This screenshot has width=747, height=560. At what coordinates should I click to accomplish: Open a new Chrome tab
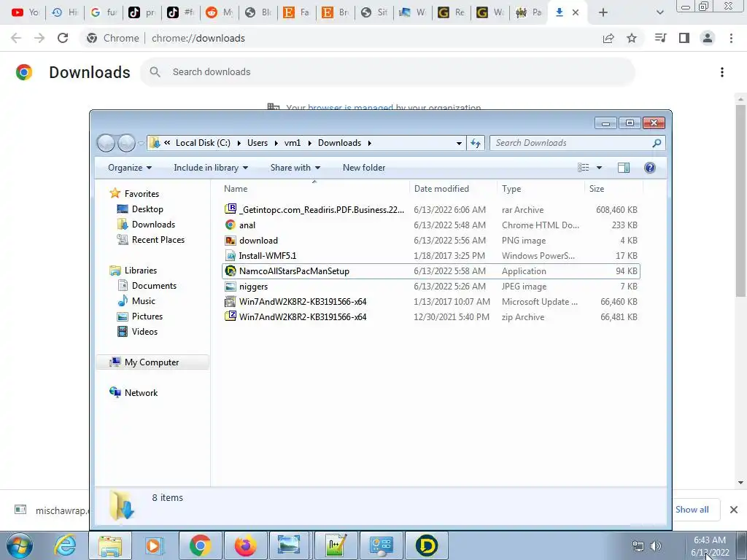point(603,12)
